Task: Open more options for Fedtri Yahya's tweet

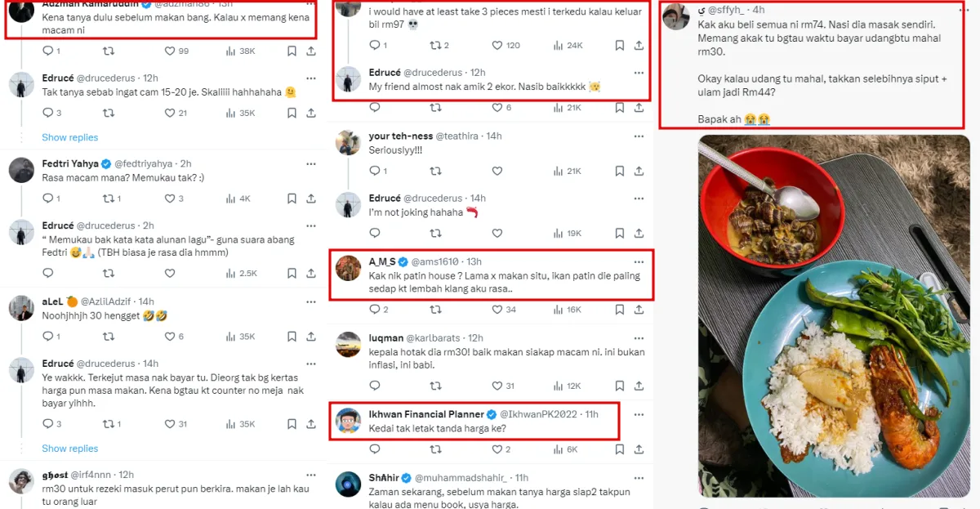Action: pos(310,164)
